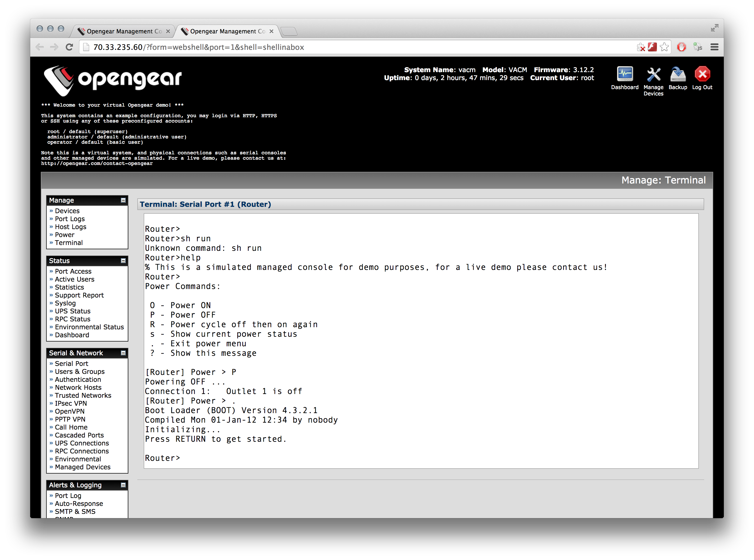
Task: Collapse the Serial & Network section
Action: click(x=123, y=353)
